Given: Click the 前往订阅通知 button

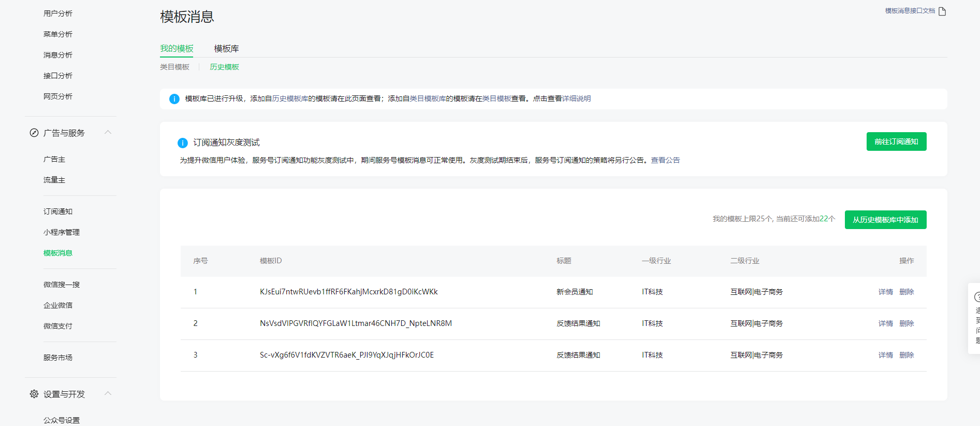Looking at the screenshot, I should (x=896, y=141).
